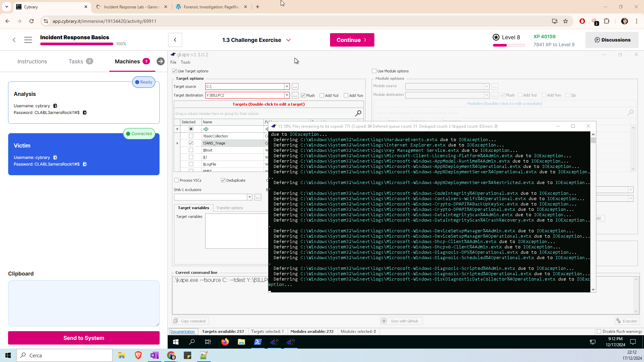Expand the Target source dropdown

pos(287,86)
